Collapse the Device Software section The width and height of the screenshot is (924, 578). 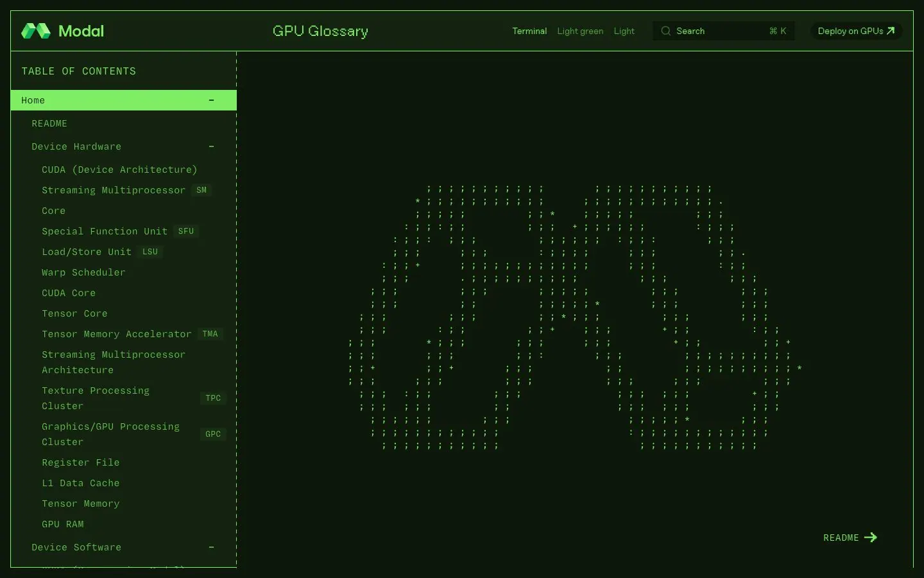(x=211, y=547)
